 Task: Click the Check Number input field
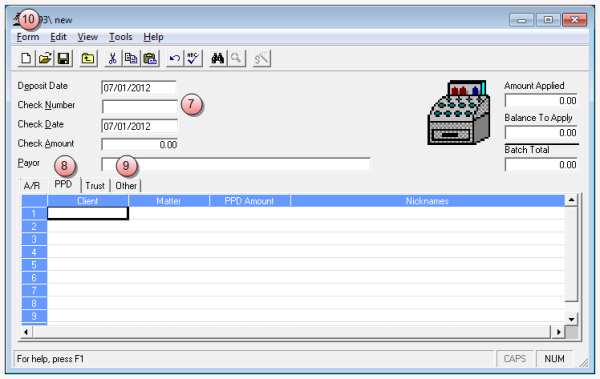tap(140, 106)
